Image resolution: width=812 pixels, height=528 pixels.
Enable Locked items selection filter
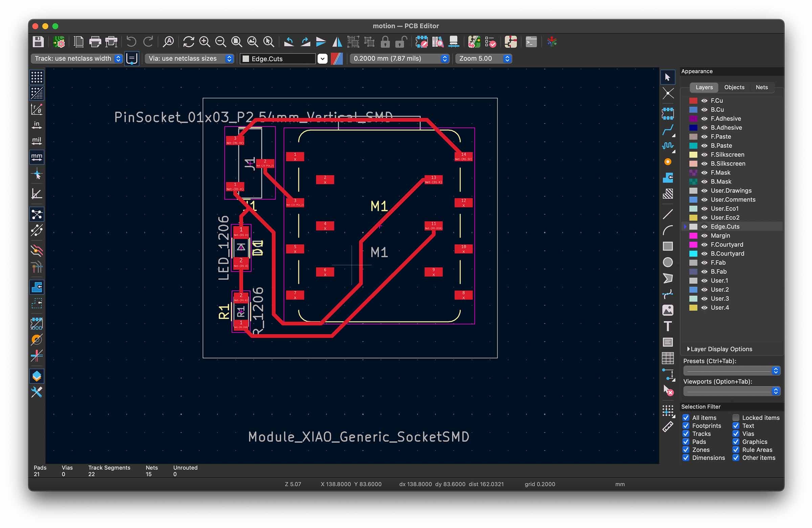click(736, 417)
